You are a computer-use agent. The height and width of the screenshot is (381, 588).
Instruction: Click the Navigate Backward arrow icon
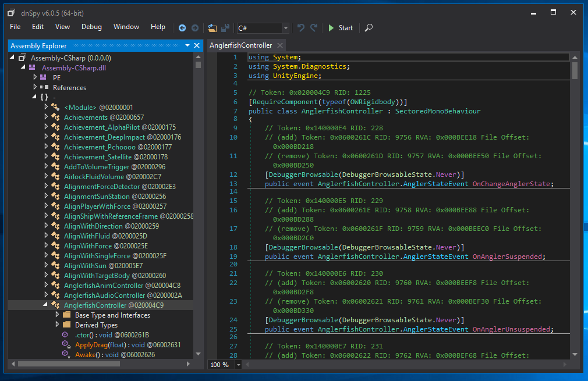point(182,27)
